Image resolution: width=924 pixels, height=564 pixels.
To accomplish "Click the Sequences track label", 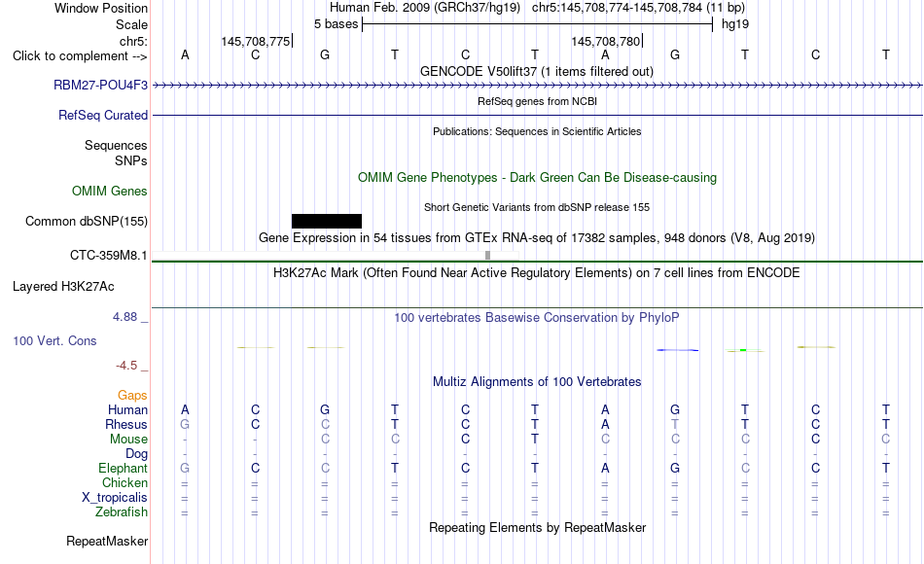I will click(116, 145).
